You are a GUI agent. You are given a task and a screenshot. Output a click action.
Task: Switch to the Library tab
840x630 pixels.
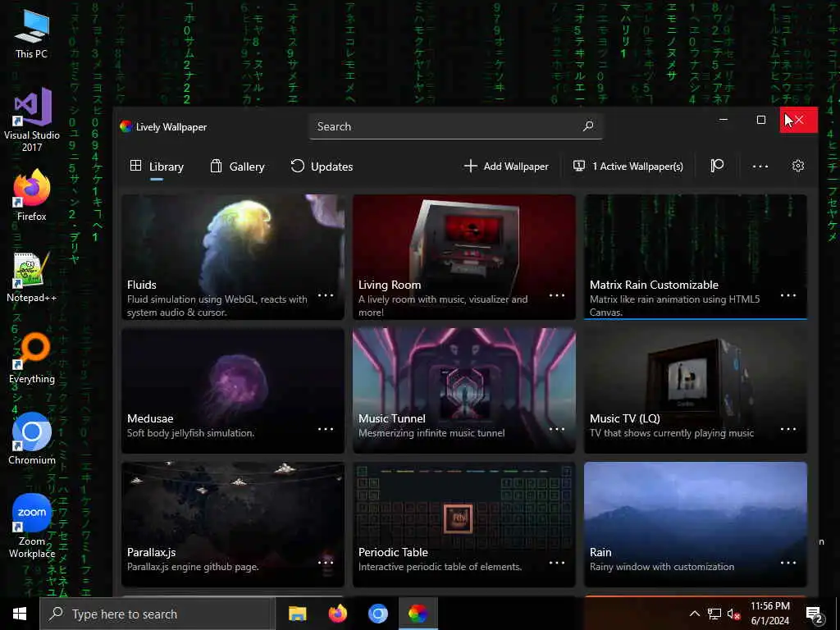(157, 167)
